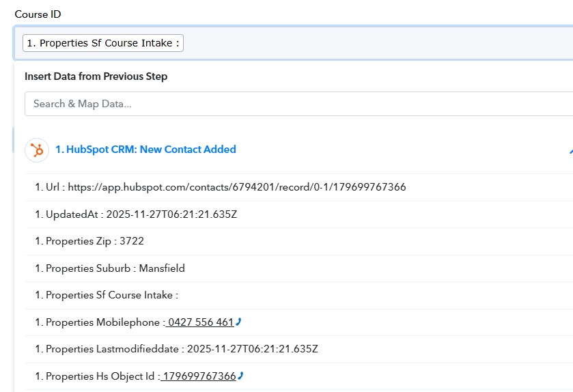Click the Course ID field label
This screenshot has width=573, height=392.
pyautogui.click(x=38, y=14)
